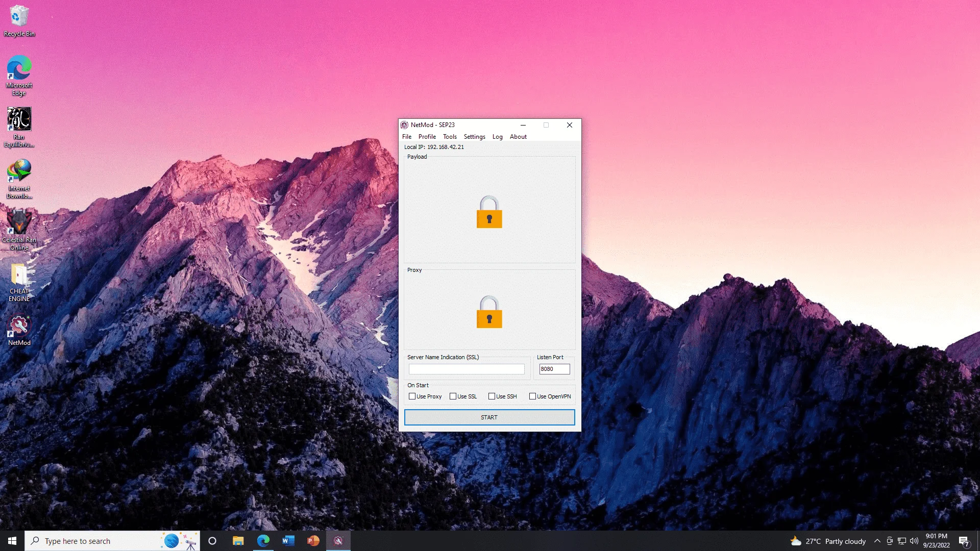This screenshot has height=551, width=980.
Task: Open the Windows Start menu
Action: (x=12, y=541)
